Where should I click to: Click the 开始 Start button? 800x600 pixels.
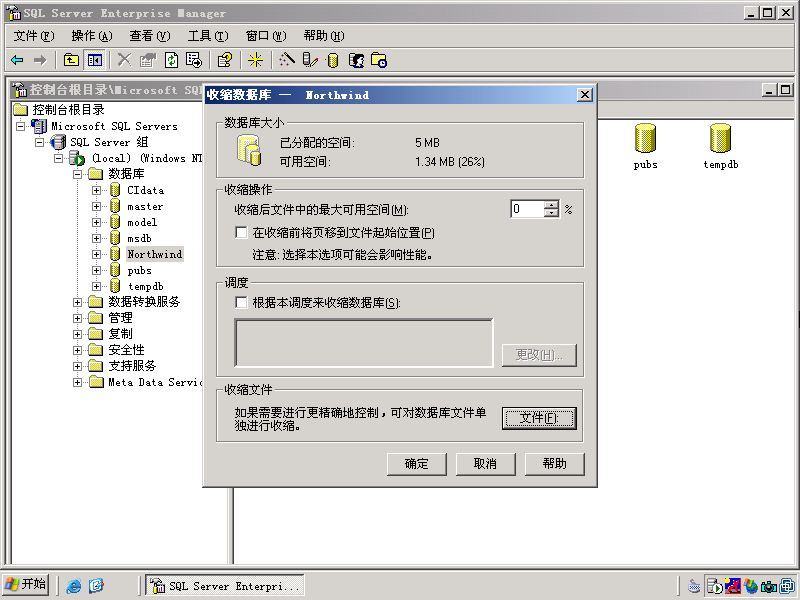[26, 584]
